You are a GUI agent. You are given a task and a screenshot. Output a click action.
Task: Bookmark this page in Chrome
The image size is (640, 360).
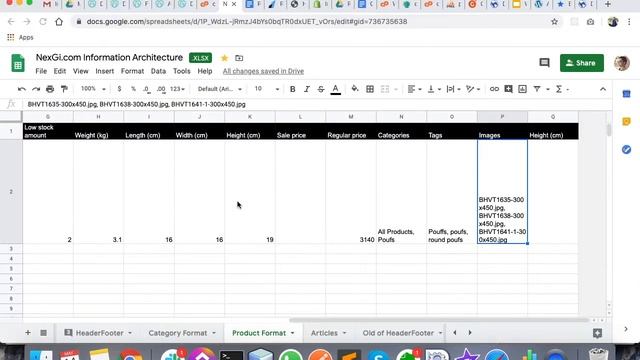554,22
